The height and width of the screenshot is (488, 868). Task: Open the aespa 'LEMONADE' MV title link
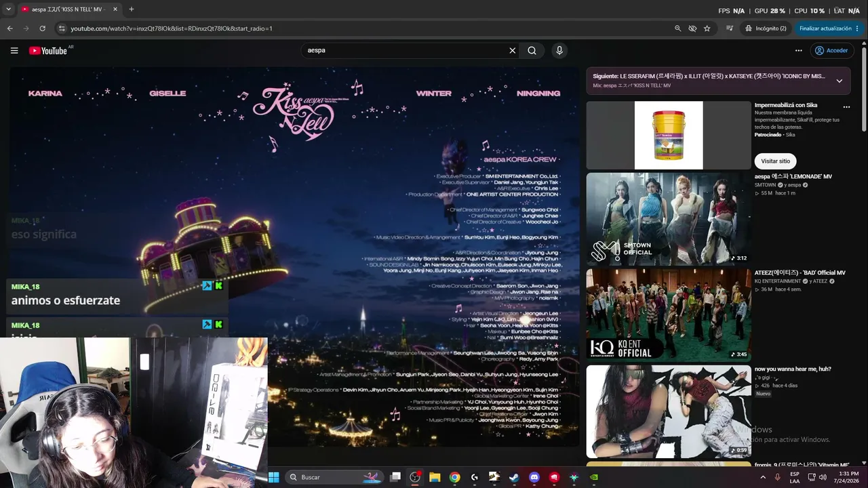[x=793, y=177]
